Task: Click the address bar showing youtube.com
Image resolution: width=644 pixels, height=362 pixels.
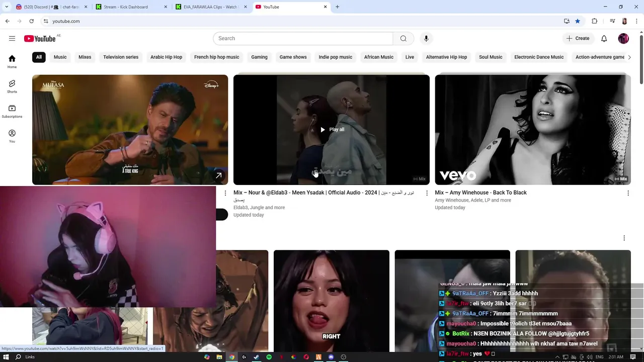Action: pyautogui.click(x=302, y=21)
